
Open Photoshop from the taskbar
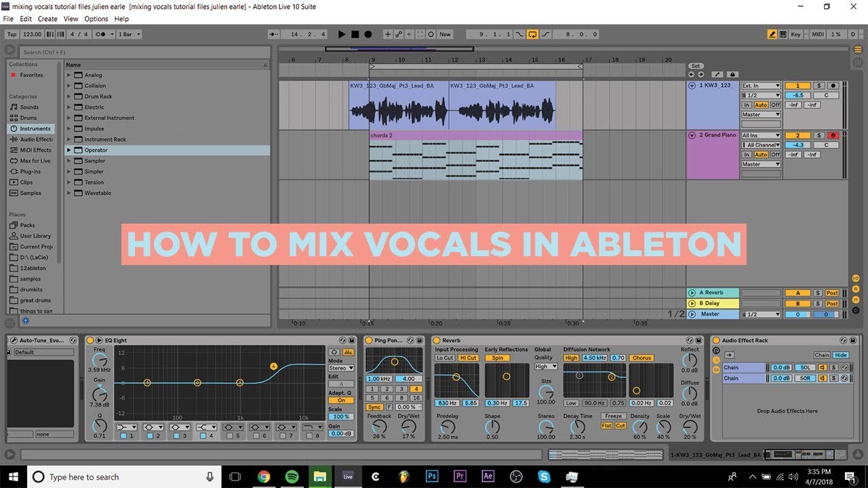[432, 476]
